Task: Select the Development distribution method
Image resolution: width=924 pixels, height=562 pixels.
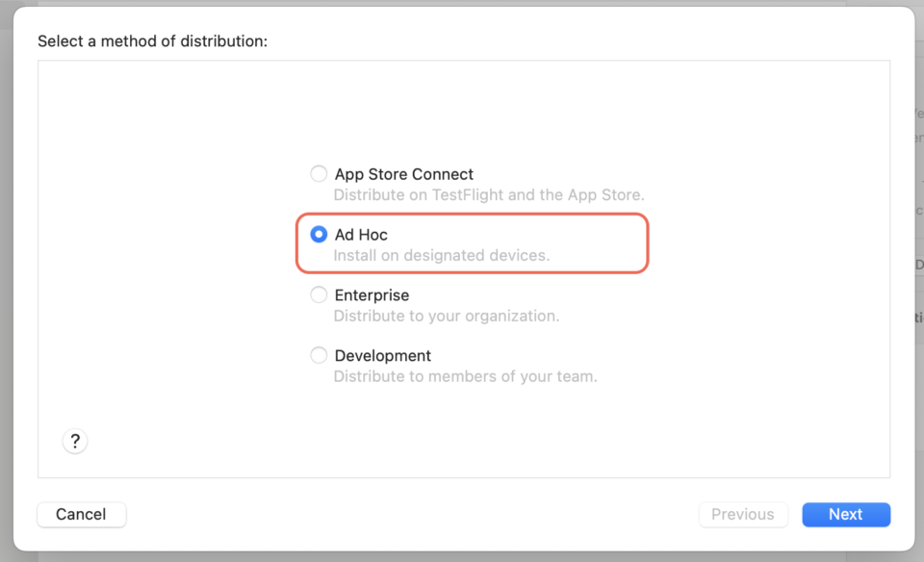Action: tap(319, 355)
